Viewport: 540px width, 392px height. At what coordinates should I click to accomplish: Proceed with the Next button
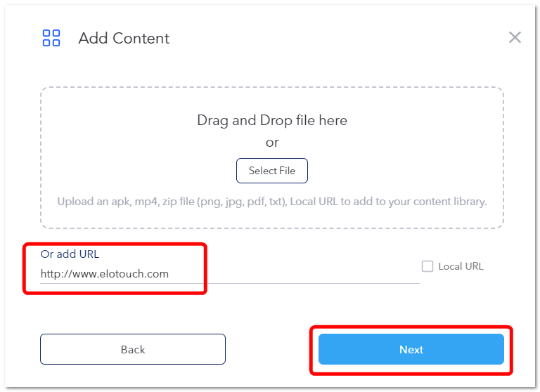[x=411, y=349]
